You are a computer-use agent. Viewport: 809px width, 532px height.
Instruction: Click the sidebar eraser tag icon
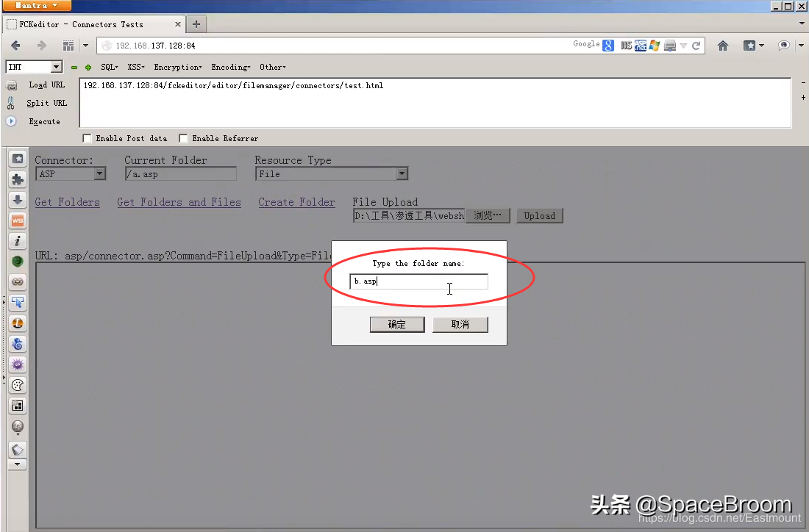click(18, 450)
